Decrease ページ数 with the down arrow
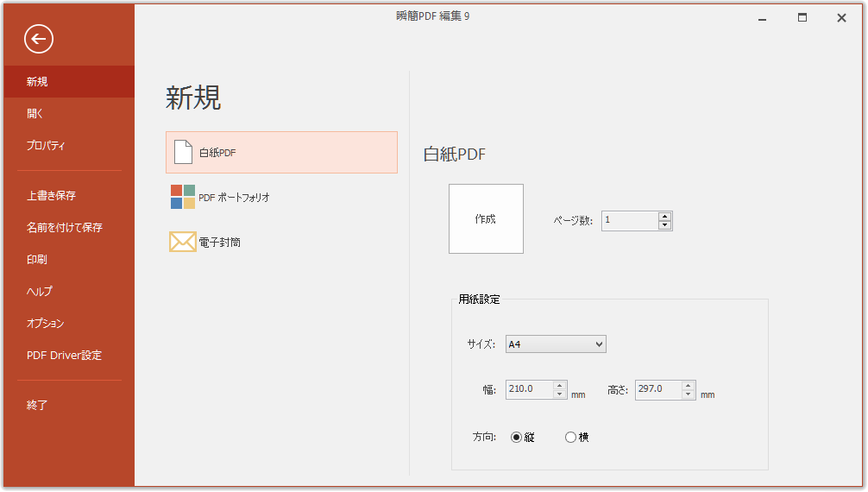Image resolution: width=868 pixels, height=492 pixels. 665,225
